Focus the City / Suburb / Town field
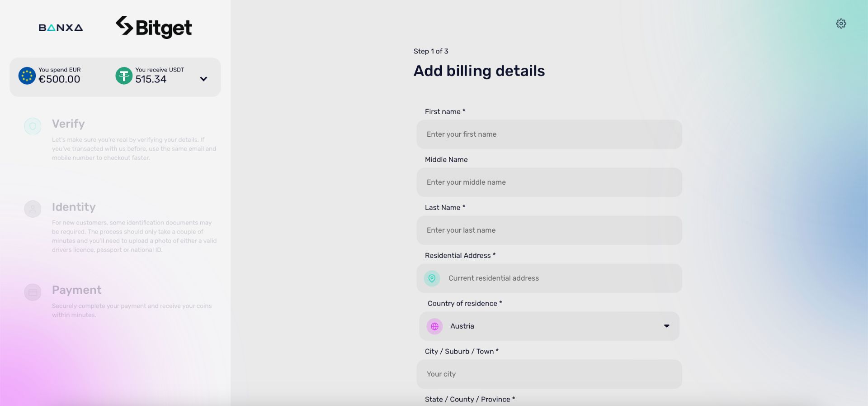 click(x=549, y=374)
